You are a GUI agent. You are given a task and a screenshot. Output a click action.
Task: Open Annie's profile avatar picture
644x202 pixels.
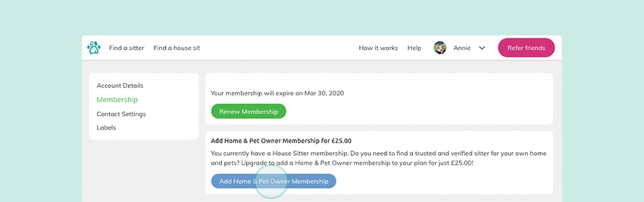pos(440,48)
